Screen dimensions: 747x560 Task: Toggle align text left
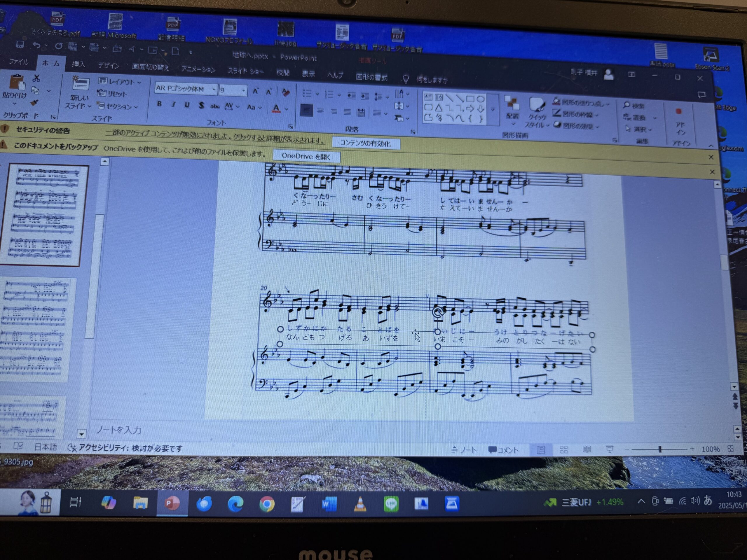click(306, 110)
